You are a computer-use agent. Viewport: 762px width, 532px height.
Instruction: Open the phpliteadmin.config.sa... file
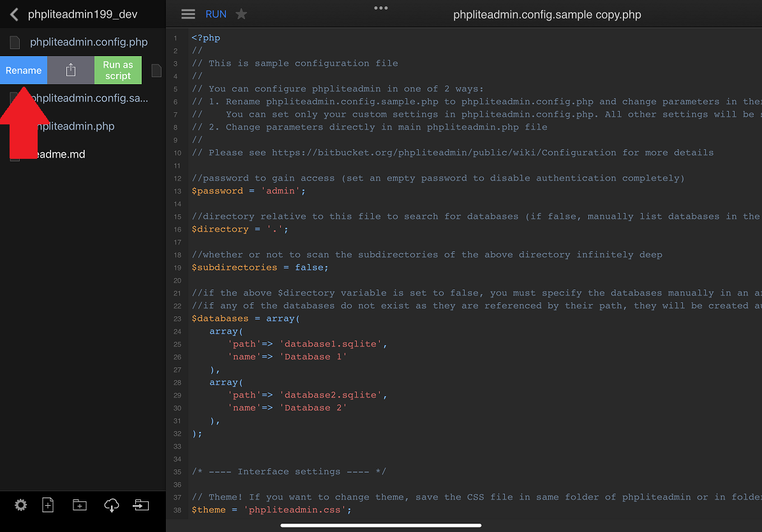90,98
